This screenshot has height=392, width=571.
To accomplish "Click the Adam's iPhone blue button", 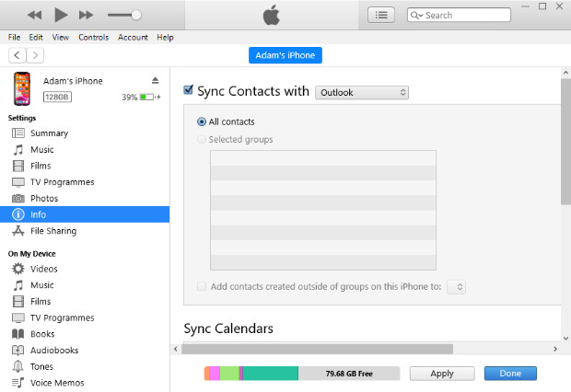I will pos(285,55).
